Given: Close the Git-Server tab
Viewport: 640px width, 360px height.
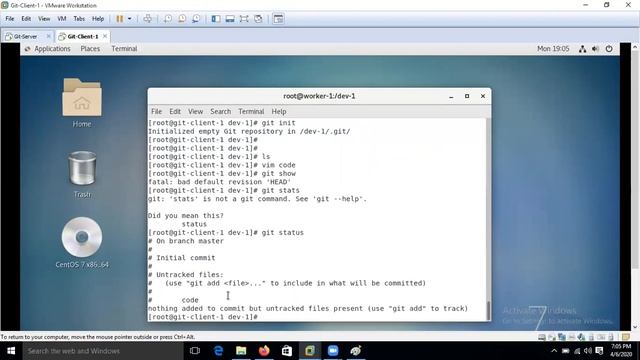Looking at the screenshot, I should [x=49, y=36].
